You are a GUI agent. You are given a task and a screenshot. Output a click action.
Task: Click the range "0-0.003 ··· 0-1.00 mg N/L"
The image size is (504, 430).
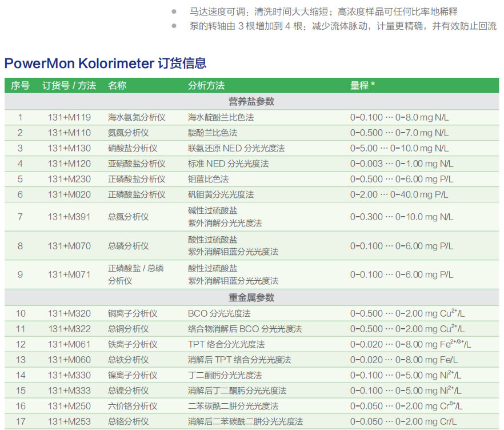[x=402, y=164]
